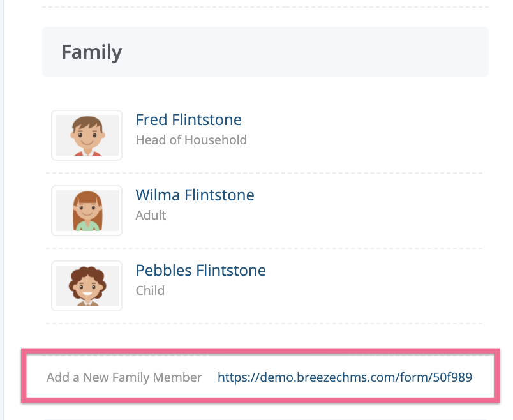Click dashed divider between Wilma and Pebbles
The width and height of the screenshot is (513, 420).
[264, 248]
